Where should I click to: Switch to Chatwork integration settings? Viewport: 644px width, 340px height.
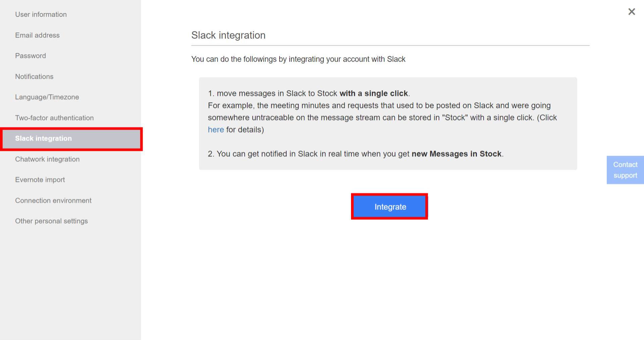(47, 159)
